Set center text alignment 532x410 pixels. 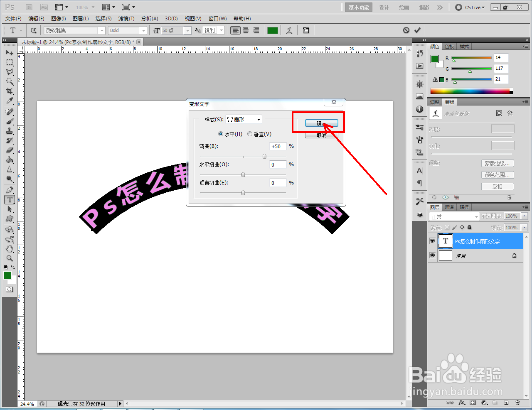click(246, 30)
